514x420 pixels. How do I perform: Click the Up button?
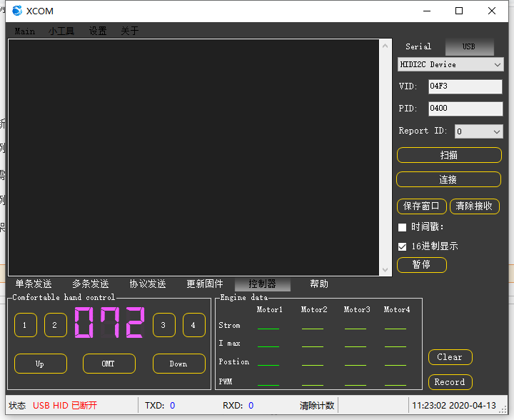point(41,364)
